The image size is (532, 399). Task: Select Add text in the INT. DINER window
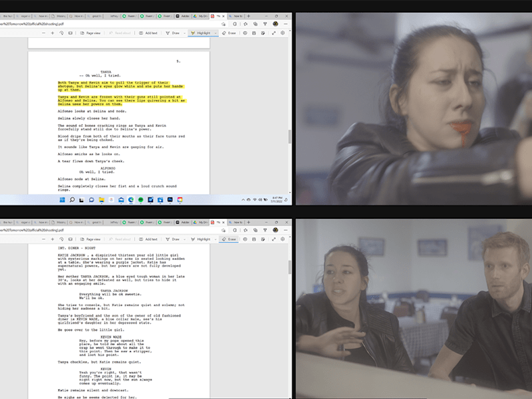coord(148,239)
